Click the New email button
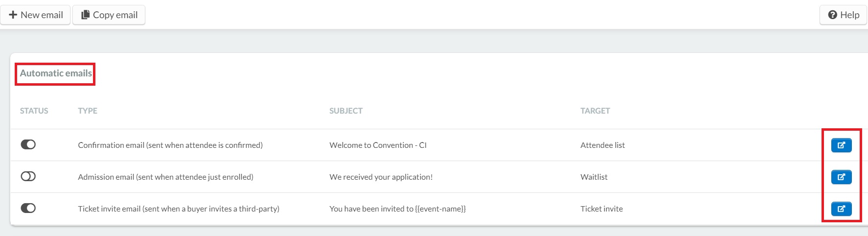The image size is (868, 236). point(35,15)
